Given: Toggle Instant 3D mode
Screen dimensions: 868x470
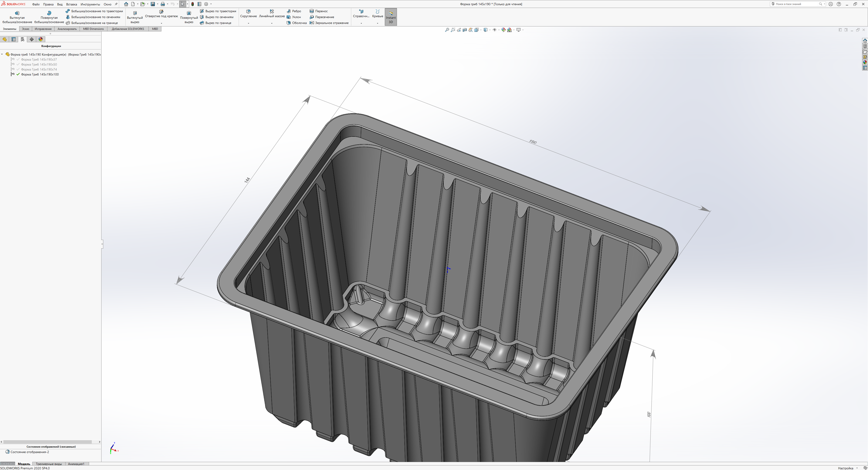Looking at the screenshot, I should point(391,17).
